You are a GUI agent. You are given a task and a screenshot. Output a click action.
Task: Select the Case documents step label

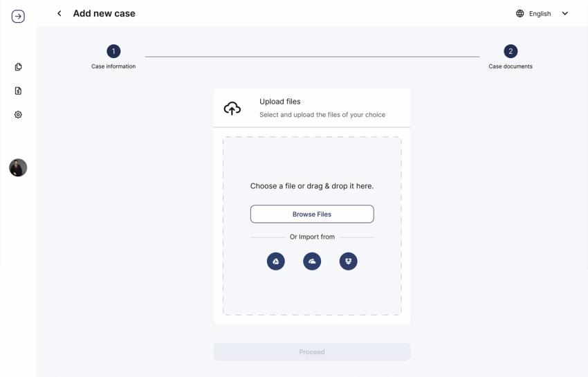coord(511,66)
